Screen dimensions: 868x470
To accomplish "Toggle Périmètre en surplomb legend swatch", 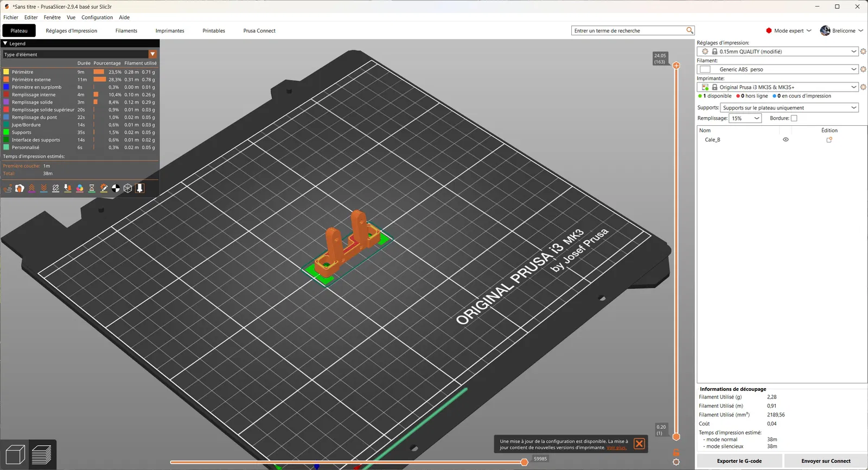I will click(6, 87).
